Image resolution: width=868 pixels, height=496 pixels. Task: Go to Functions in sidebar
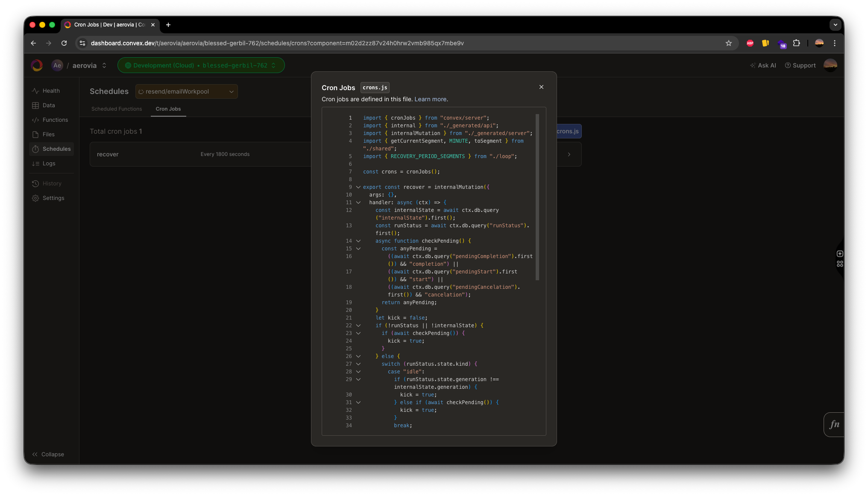pos(55,120)
